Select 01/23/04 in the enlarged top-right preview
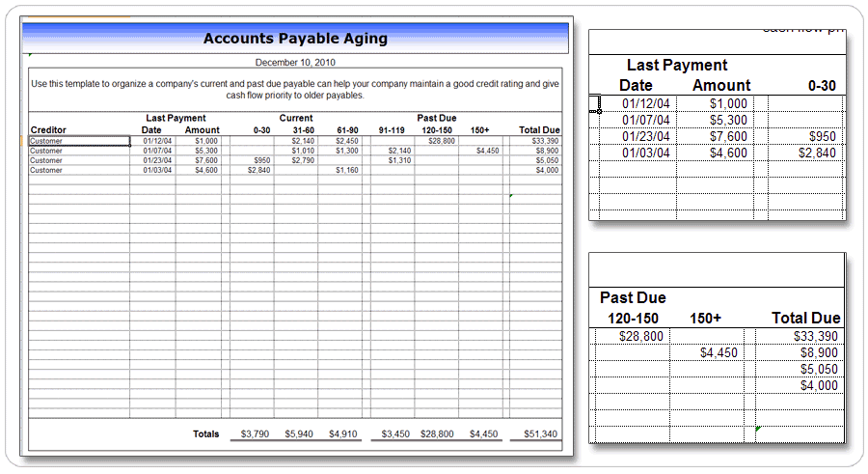The image size is (868, 474). coord(645,136)
